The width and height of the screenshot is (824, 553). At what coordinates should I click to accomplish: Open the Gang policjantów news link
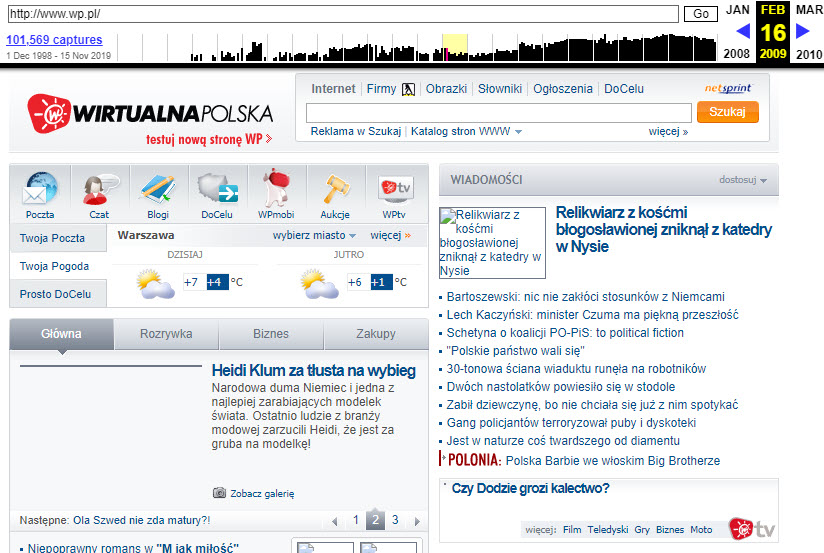[x=571, y=423]
